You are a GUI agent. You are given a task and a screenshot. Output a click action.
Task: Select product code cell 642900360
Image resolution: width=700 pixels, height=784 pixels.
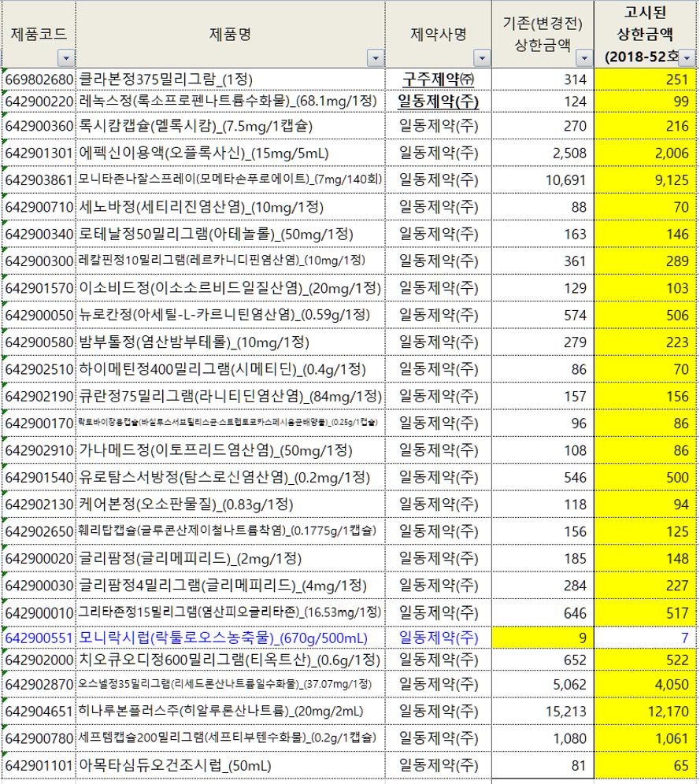pos(39,126)
